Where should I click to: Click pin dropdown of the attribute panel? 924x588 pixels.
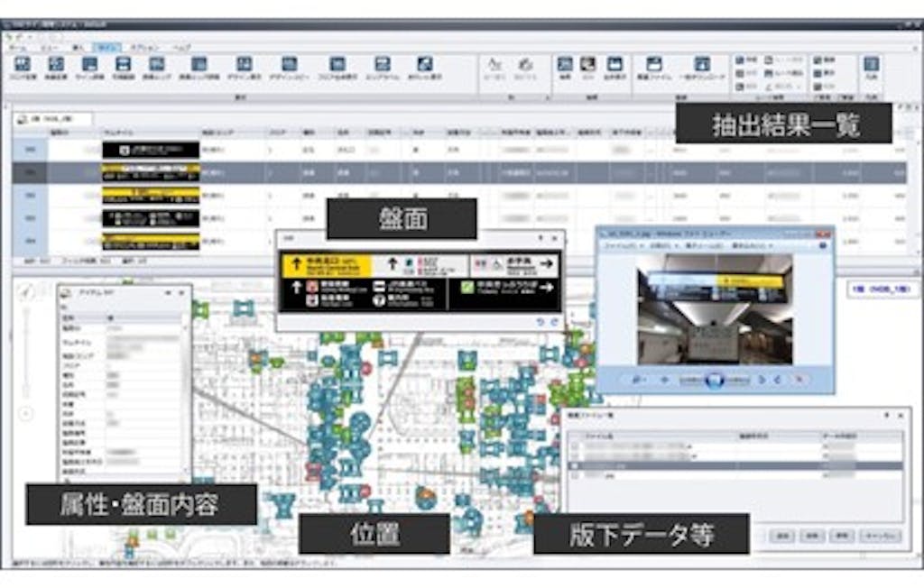click(167, 293)
